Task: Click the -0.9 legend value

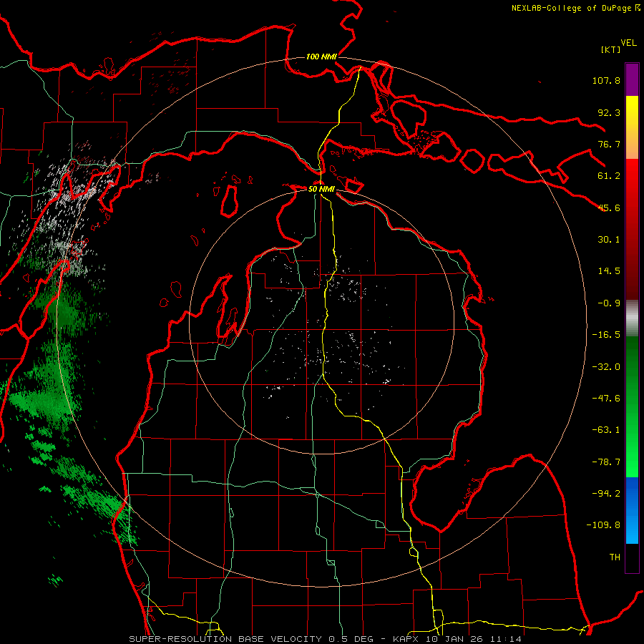Action: tap(609, 303)
